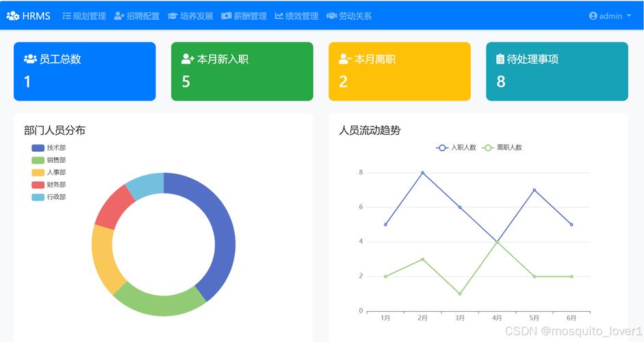The width and height of the screenshot is (644, 342).
Task: Click the 本月离职 card title
Action: 375,59
